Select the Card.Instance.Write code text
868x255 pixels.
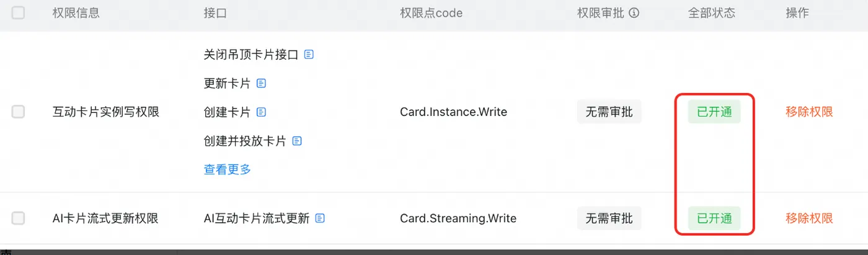[453, 112]
